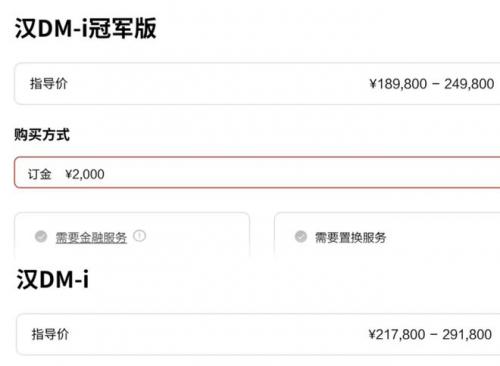The image size is (500, 366).
Task: Click 指导价 label under lower 汉DM-i
Action: click(x=50, y=334)
